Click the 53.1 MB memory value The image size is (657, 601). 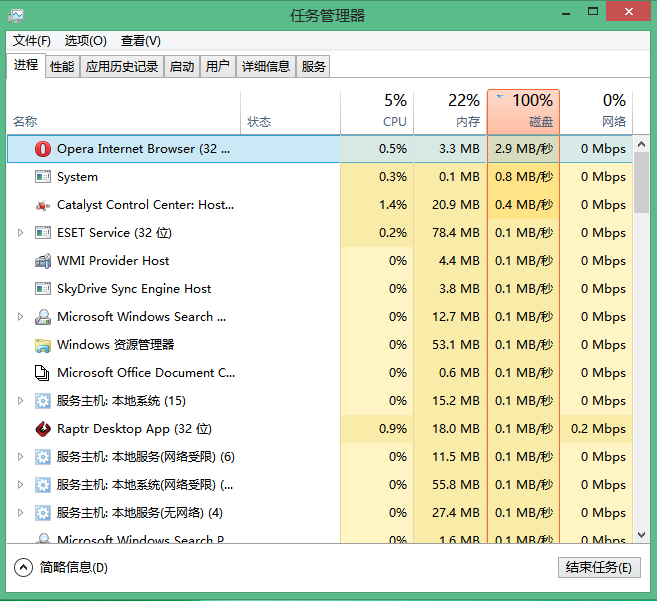pos(456,345)
